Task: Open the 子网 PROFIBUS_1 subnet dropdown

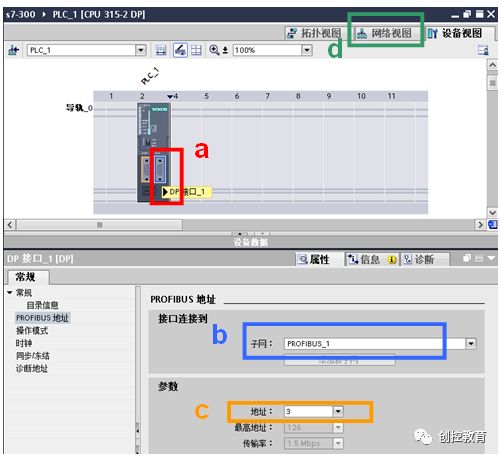Action: (471, 343)
